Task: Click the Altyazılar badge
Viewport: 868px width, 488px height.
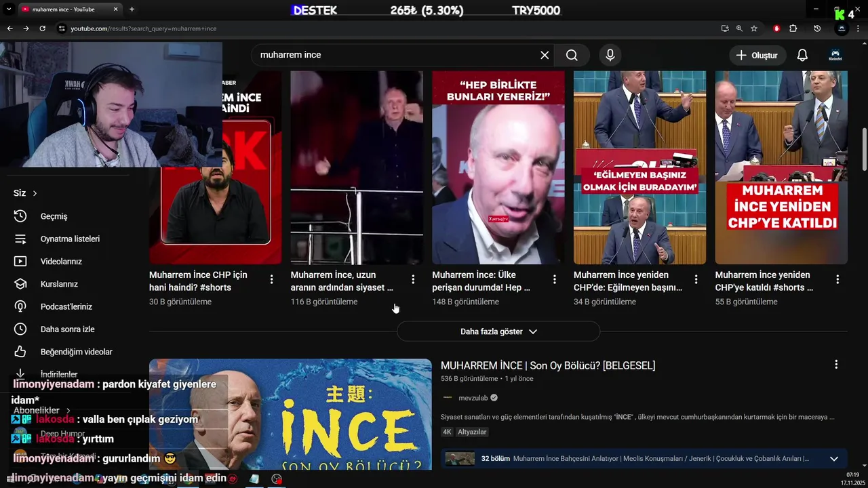Action: (472, 432)
